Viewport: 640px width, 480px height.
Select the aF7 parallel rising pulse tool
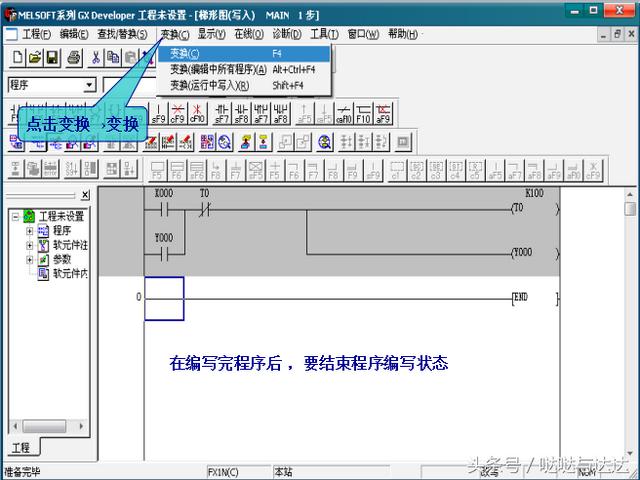(261, 113)
